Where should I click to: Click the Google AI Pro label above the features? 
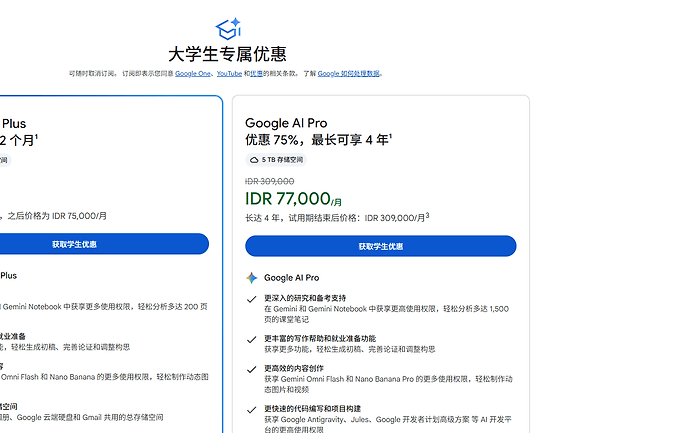click(291, 278)
